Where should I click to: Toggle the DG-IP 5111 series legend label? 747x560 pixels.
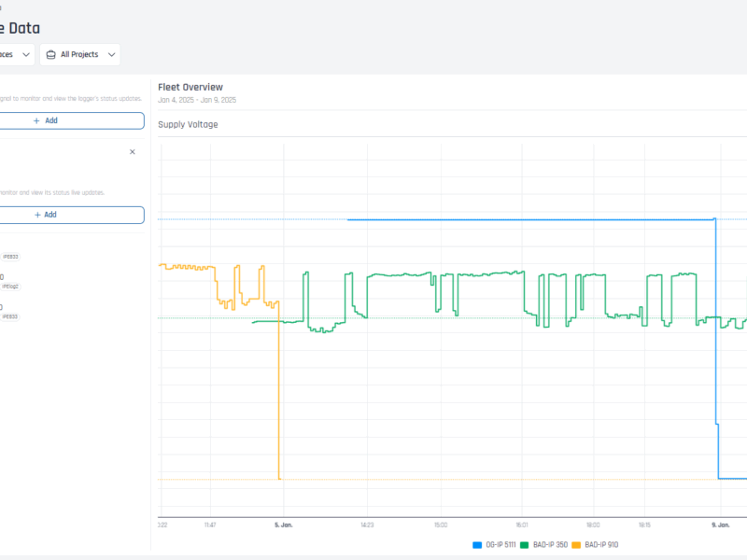point(500,544)
